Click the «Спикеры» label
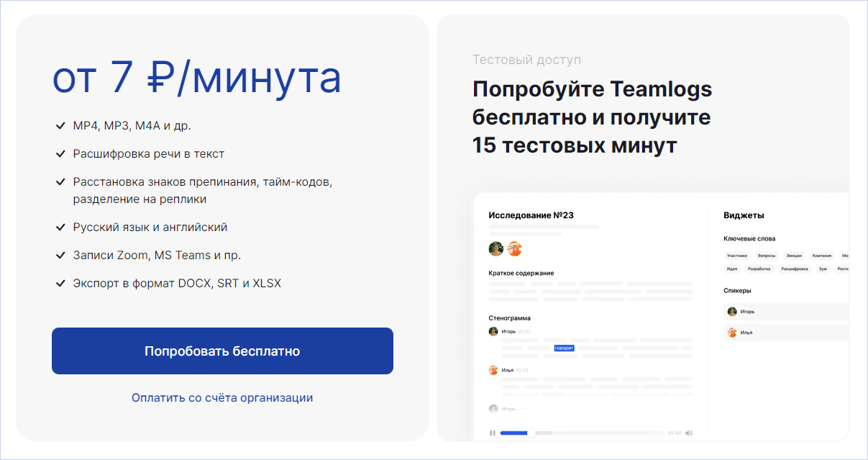The image size is (868, 460). pos(737,291)
